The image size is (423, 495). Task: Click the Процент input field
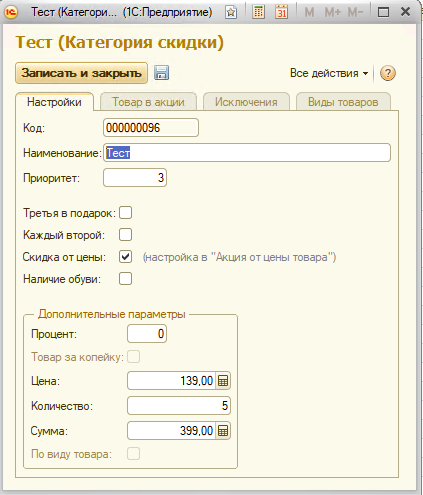point(147,334)
